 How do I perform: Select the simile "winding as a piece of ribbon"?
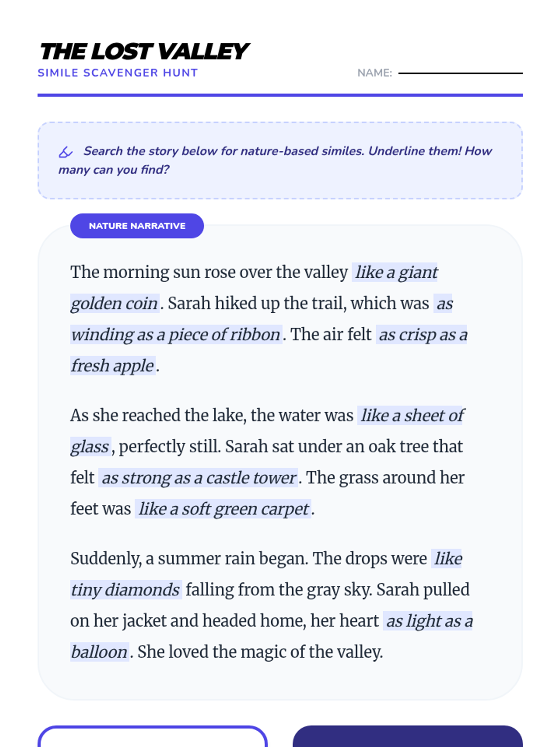point(175,335)
